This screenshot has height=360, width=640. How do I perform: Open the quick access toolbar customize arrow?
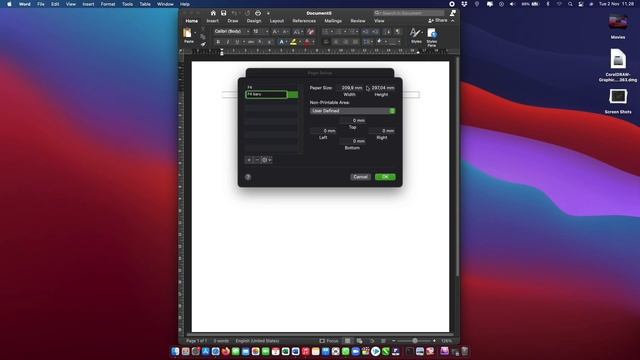pos(269,13)
